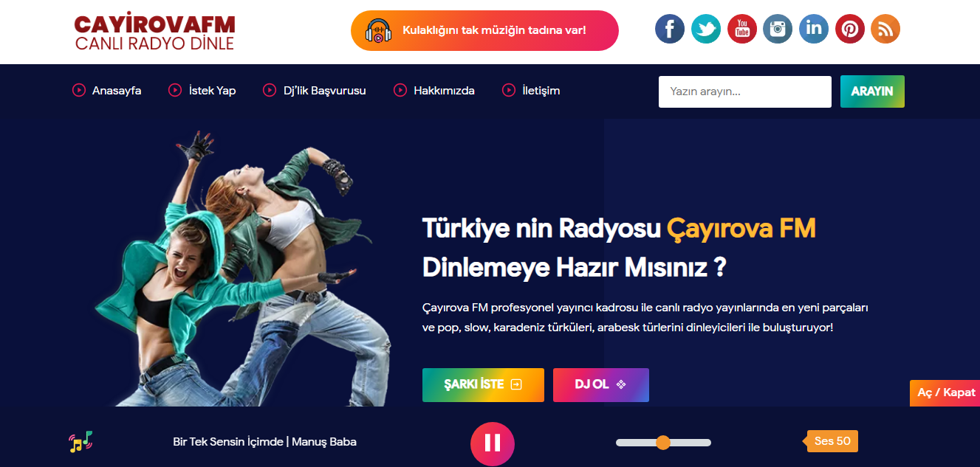Click the orange volume slider handle
Viewport: 980px width, 467px height.
(x=663, y=443)
